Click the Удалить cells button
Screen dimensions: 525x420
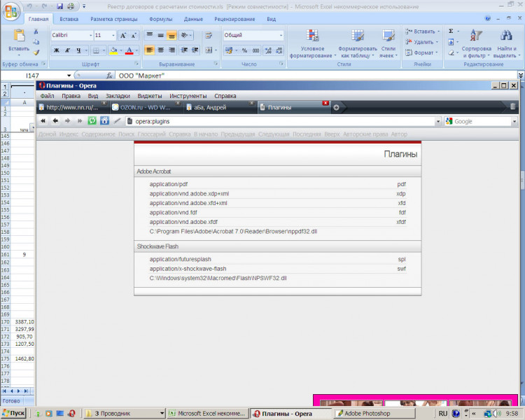422,42
